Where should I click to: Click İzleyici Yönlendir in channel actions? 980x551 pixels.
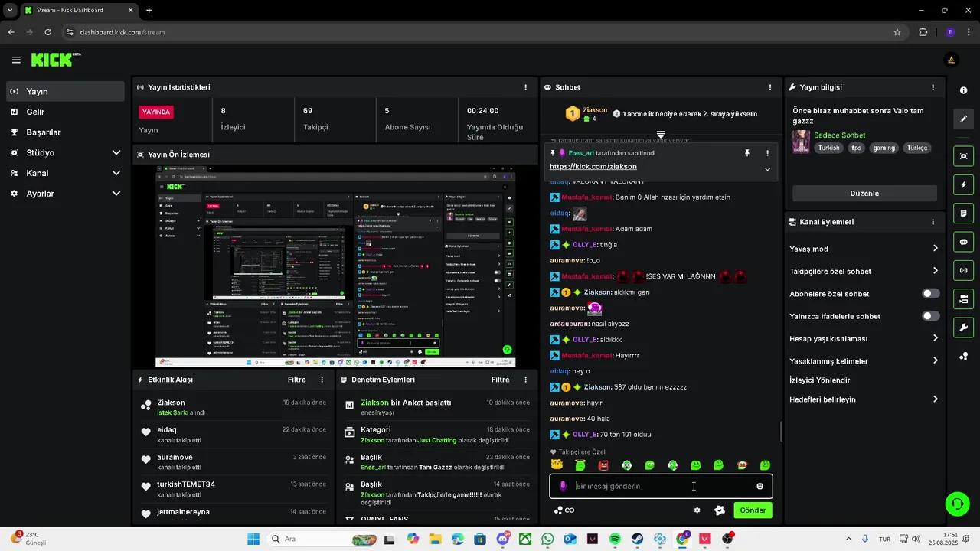(x=819, y=380)
